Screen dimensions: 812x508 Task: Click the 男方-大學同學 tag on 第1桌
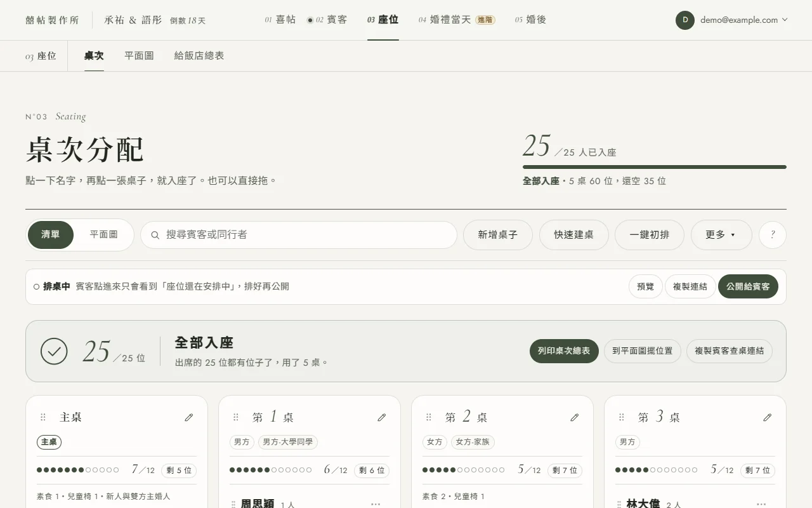[x=288, y=442]
